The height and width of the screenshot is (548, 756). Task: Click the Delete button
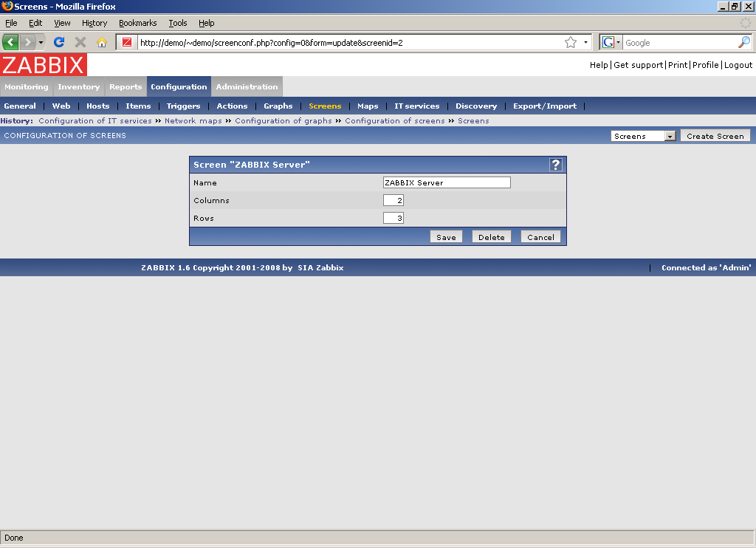click(491, 237)
